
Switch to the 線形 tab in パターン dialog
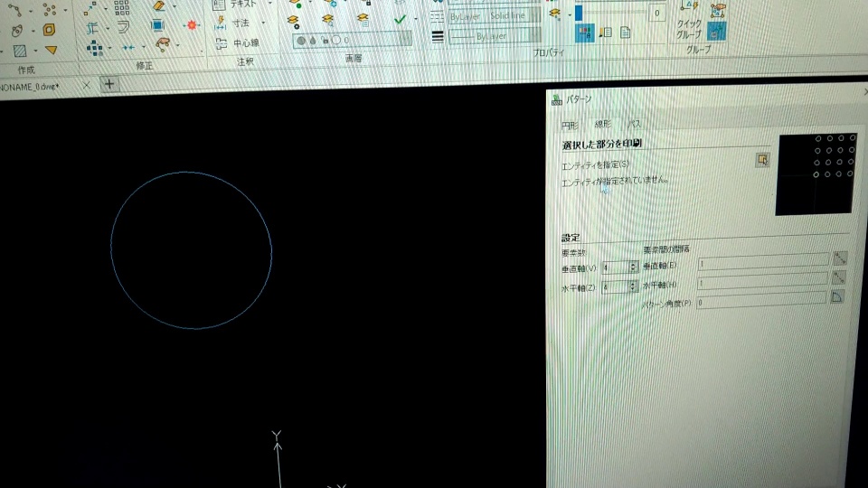[603, 124]
